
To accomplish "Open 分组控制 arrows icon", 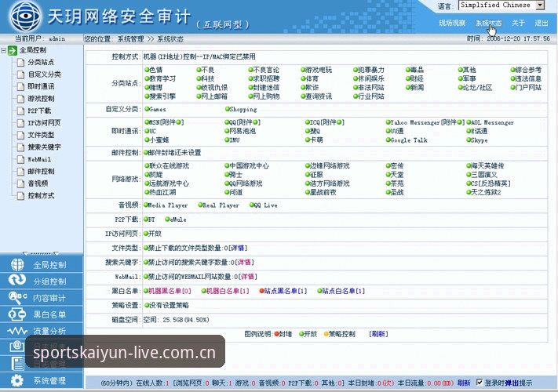I will click(17, 280).
